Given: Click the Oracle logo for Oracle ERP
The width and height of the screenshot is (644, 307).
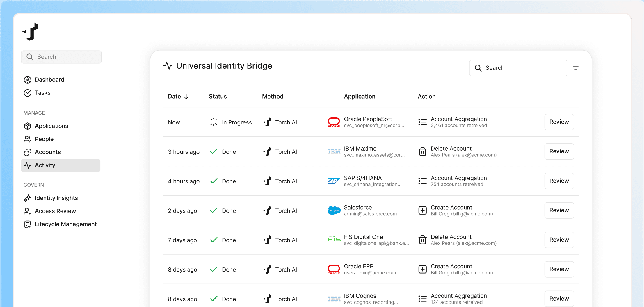Looking at the screenshot, I should pyautogui.click(x=334, y=269).
